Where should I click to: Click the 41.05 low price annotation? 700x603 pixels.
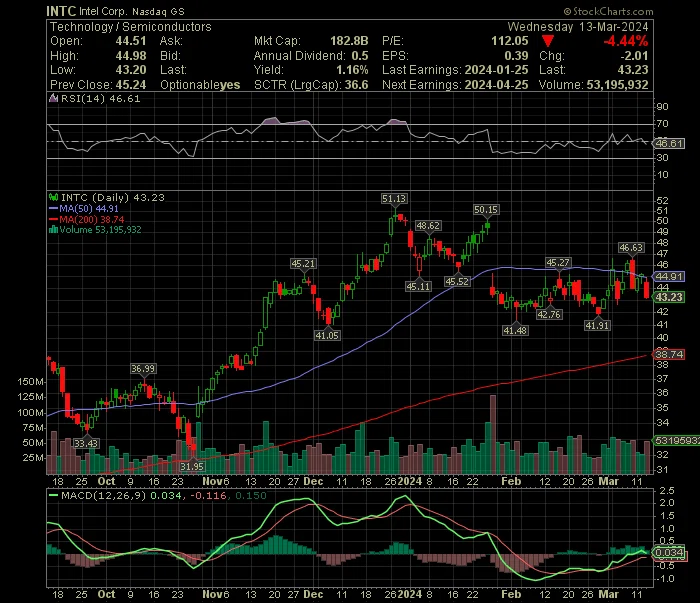pos(327,335)
